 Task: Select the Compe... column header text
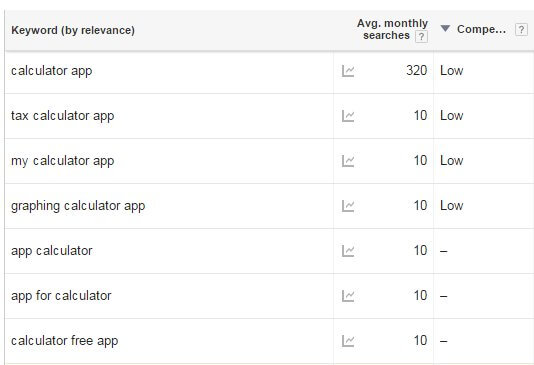click(481, 30)
